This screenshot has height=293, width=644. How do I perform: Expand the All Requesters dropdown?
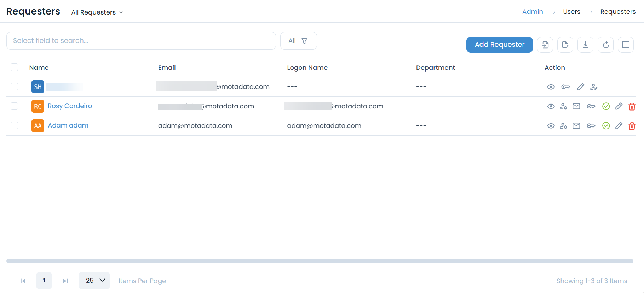click(97, 12)
